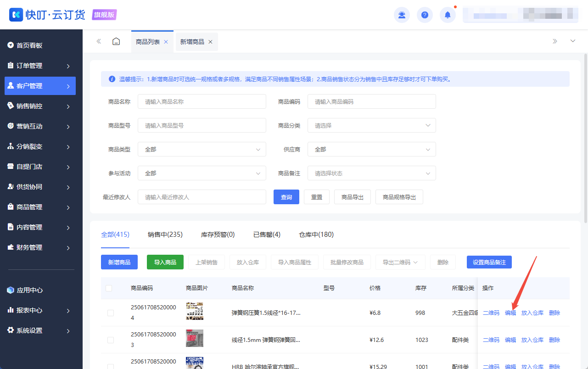Check the row for 弹簧钢压簧 product
The image size is (588, 369).
[110, 313]
